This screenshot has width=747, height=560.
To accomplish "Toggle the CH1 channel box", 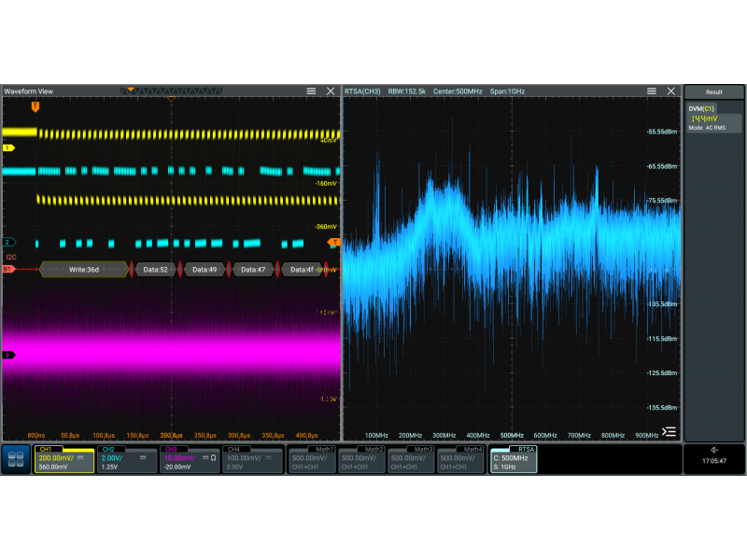I will pyautogui.click(x=64, y=458).
